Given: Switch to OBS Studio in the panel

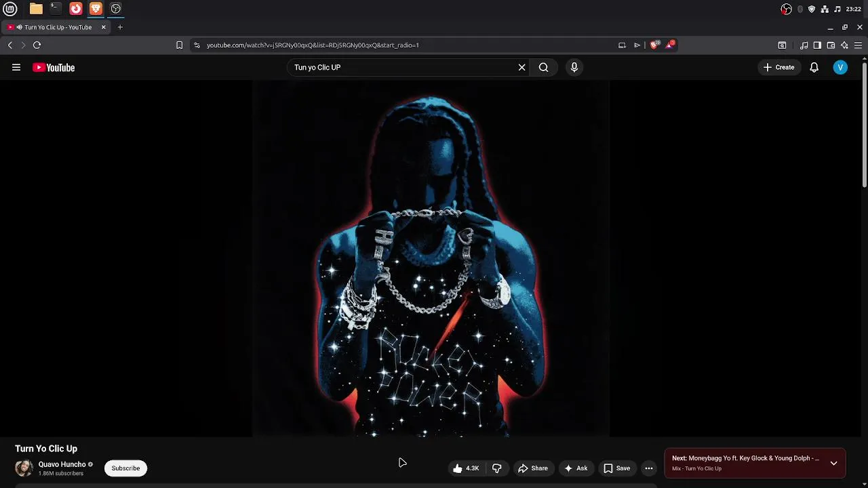Looking at the screenshot, I should pos(116,9).
